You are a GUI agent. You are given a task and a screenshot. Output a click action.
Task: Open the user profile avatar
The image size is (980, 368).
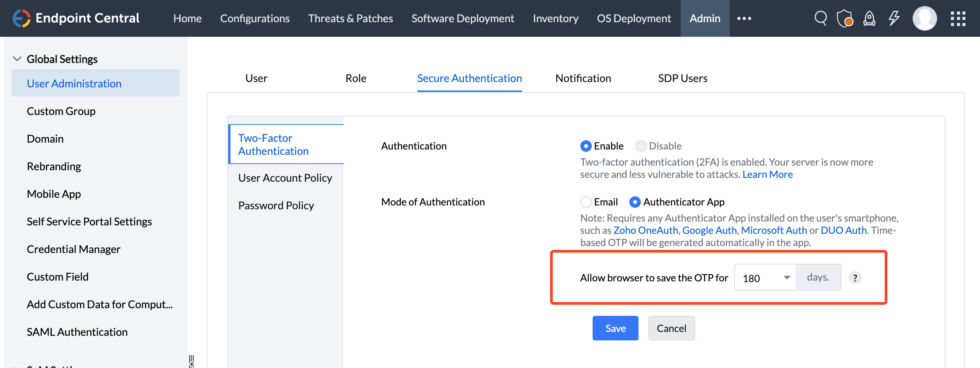coord(924,18)
